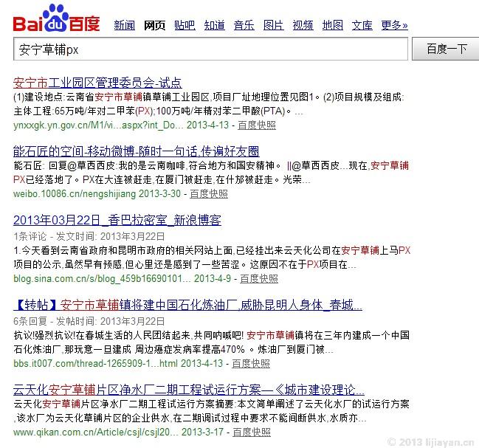Click the URL text www.qikan.com.cn/Article/csjl
479x448 pixels.
pos(96,432)
